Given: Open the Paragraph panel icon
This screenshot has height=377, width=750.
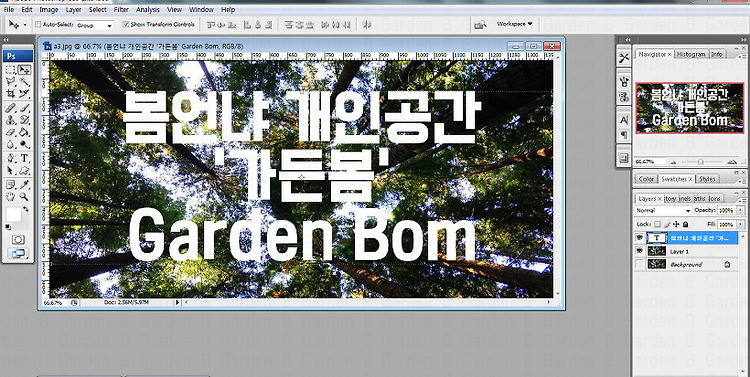Looking at the screenshot, I should click(624, 135).
